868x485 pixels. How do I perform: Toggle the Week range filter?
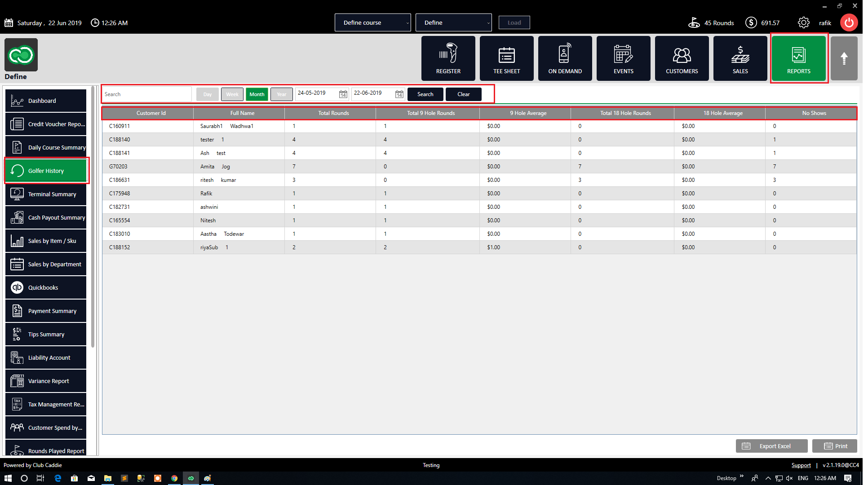232,94
